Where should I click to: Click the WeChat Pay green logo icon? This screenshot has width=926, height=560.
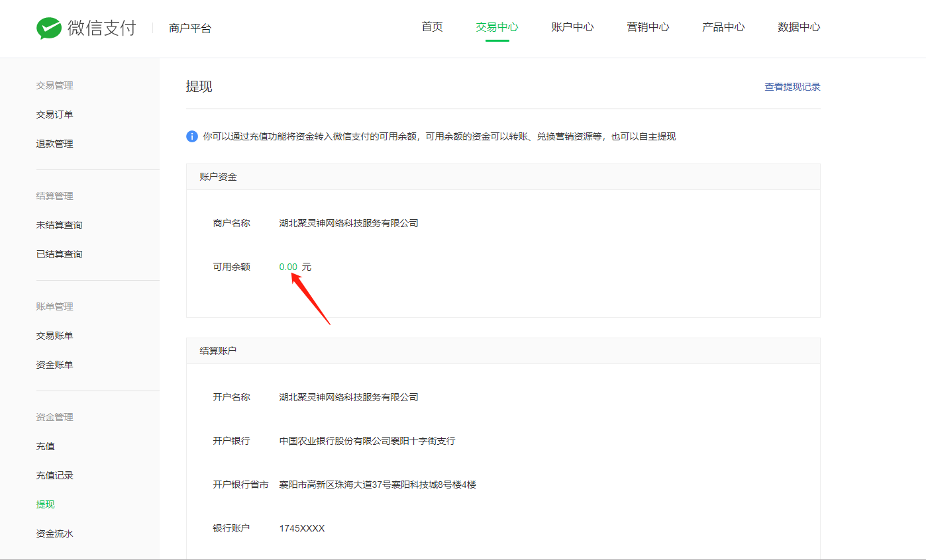click(x=48, y=28)
